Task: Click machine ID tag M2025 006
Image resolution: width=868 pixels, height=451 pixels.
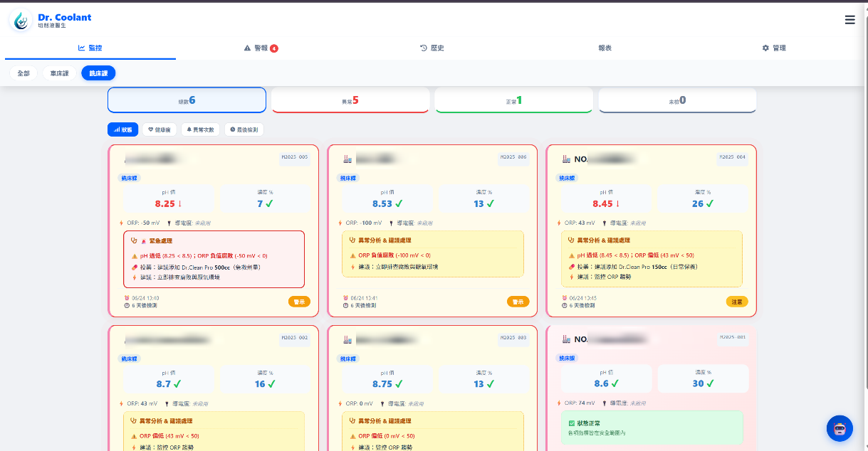Action: pos(513,157)
